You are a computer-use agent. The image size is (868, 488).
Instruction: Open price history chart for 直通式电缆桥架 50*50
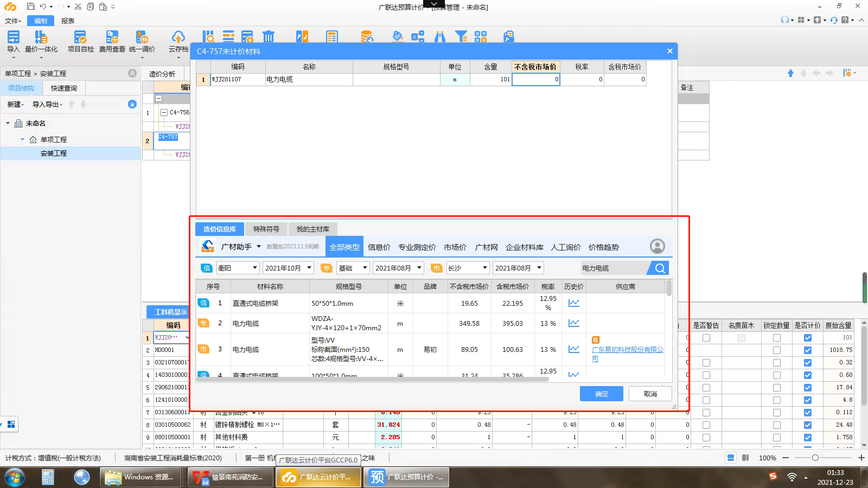click(x=573, y=303)
